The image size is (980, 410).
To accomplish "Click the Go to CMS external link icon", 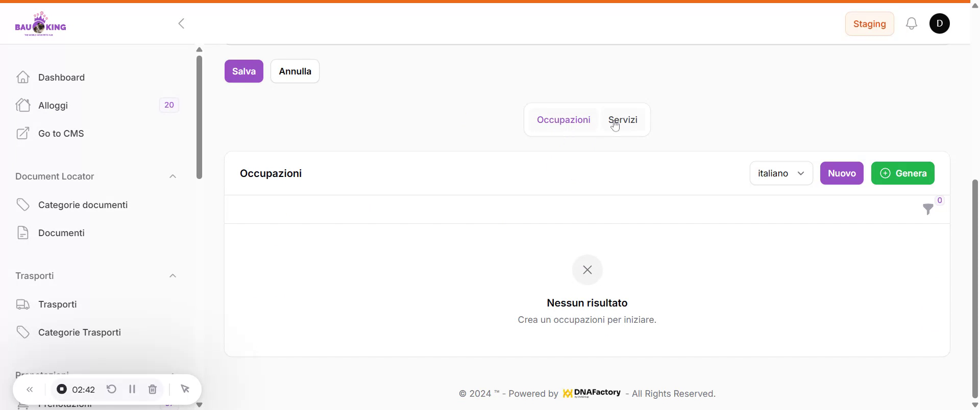I will pos(22,133).
